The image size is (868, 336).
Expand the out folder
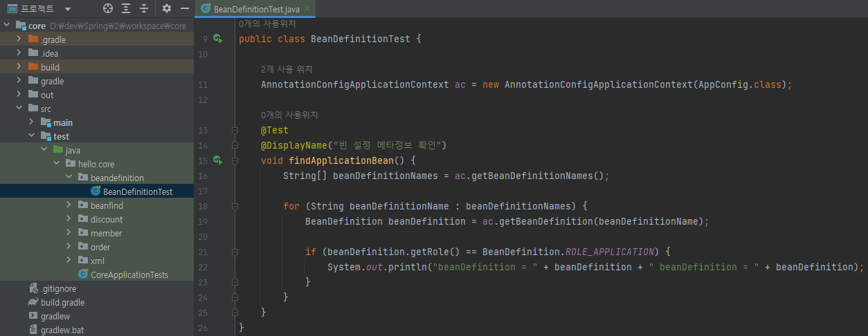tap(19, 95)
